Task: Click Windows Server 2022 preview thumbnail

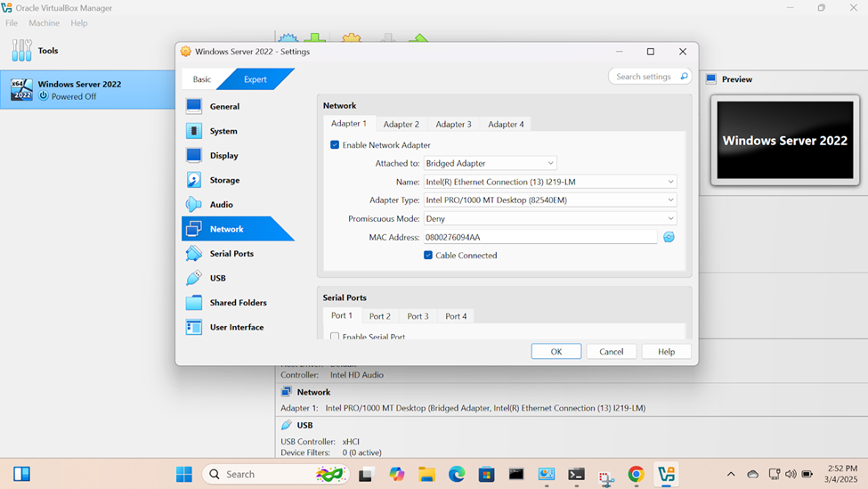Action: 785,140
